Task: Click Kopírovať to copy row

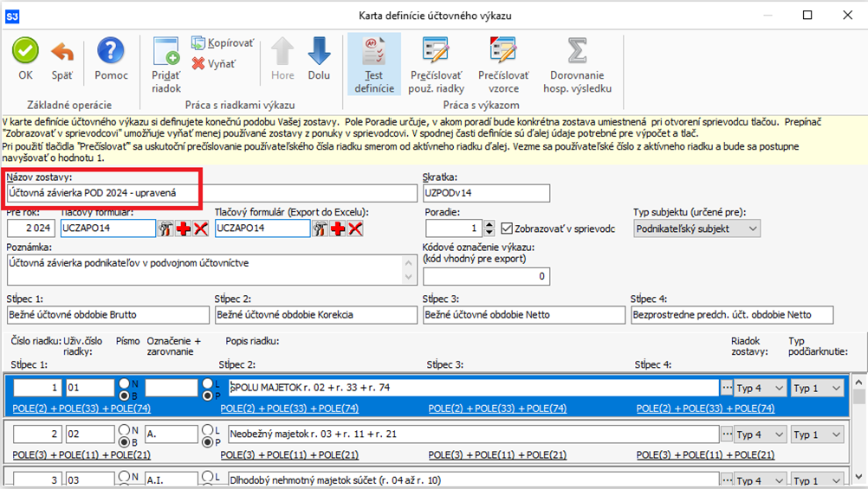Action: 223,42
